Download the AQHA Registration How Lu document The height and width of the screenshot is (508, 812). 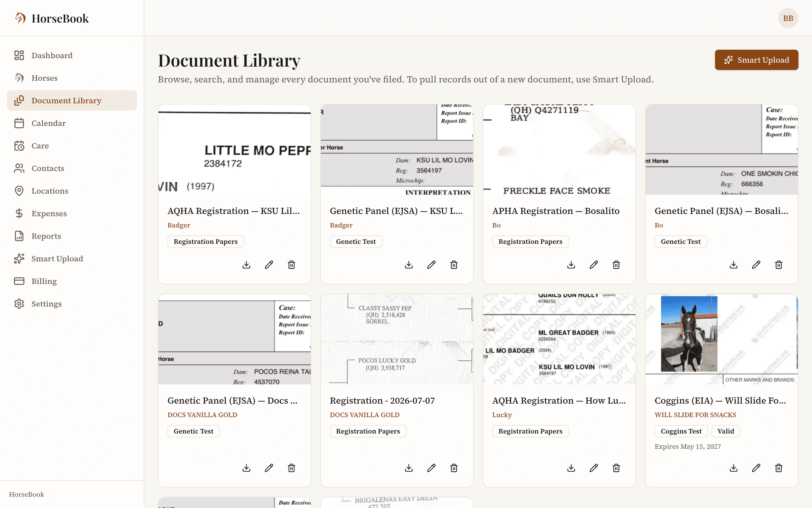click(x=571, y=468)
